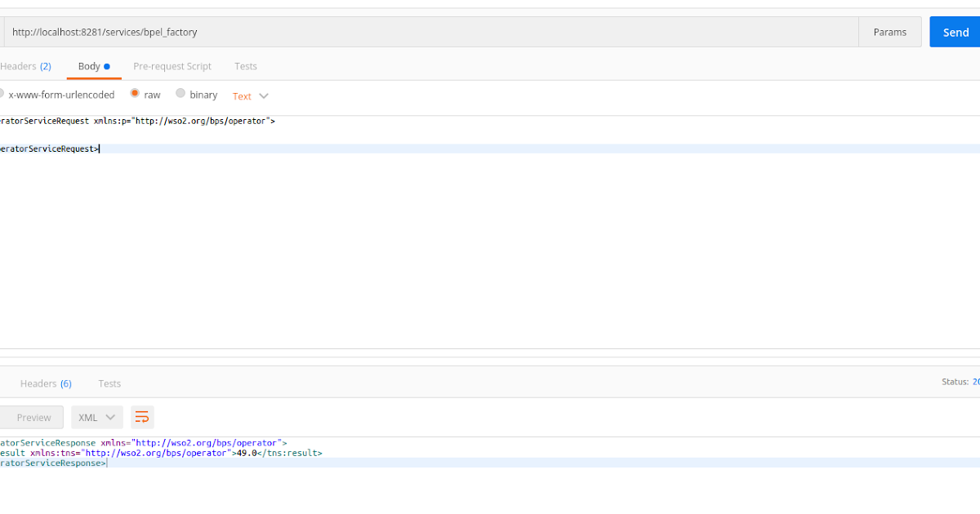Open the Params panel

coord(889,32)
